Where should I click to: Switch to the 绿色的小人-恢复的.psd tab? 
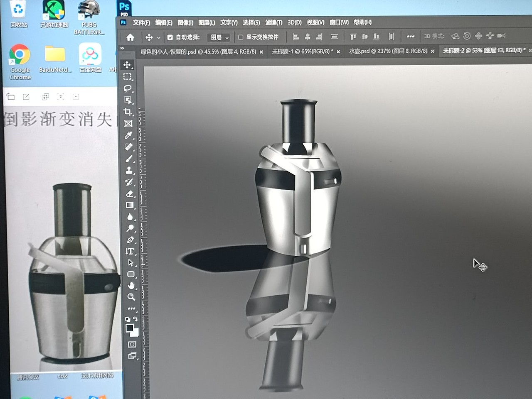pos(198,51)
